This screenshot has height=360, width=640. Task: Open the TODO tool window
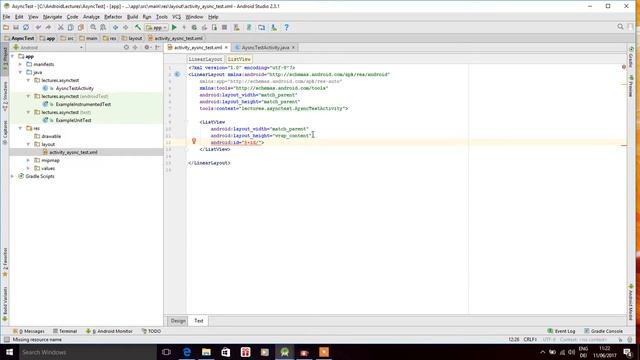coord(151,331)
